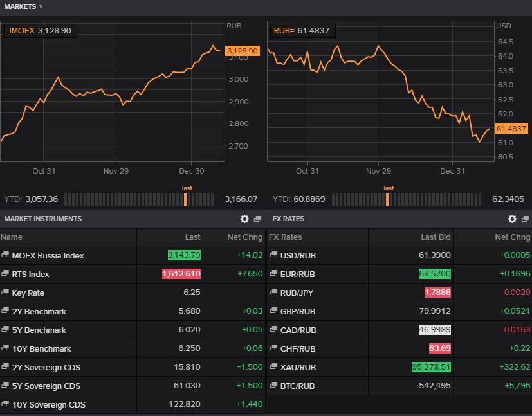Viewport: 532px width, 416px height.
Task: Click 3,128.90 price tag on IMOEX chart
Action: (x=243, y=51)
